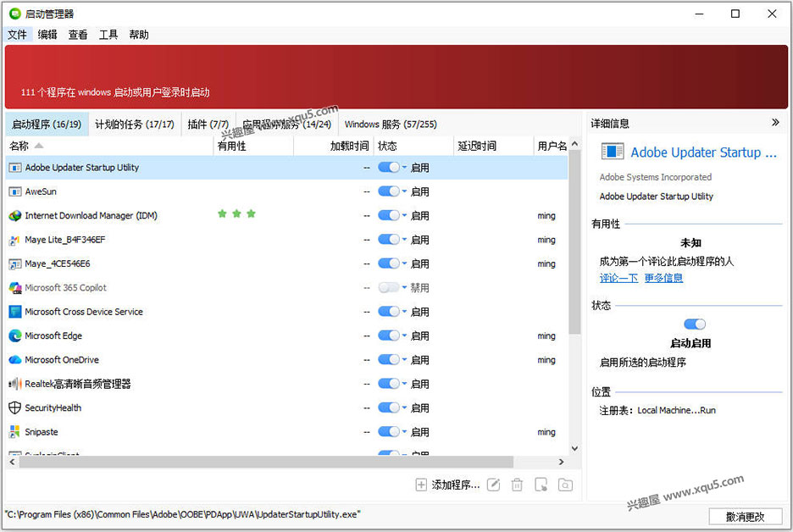Viewport: 793px width, 532px height.
Task: Click the trash delete icon at bottom
Action: click(x=518, y=485)
